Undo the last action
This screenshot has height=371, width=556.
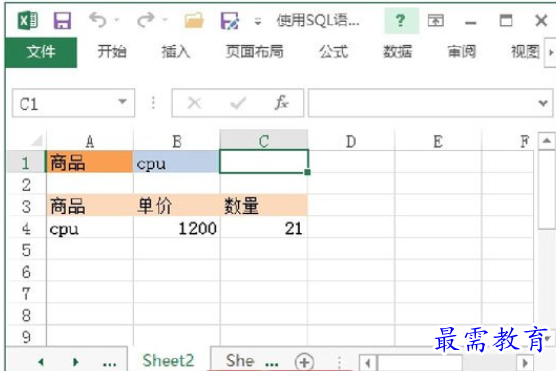pyautogui.click(x=98, y=20)
